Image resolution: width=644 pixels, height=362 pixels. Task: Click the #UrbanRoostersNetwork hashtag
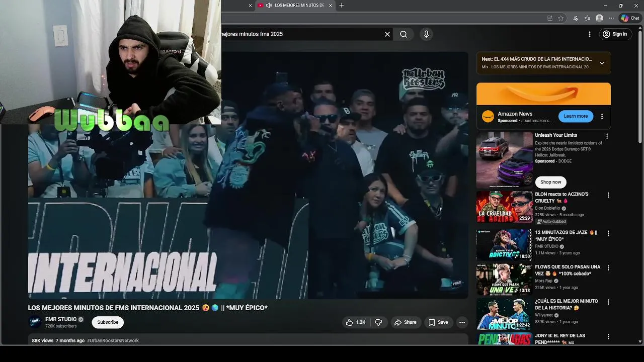pyautogui.click(x=113, y=341)
